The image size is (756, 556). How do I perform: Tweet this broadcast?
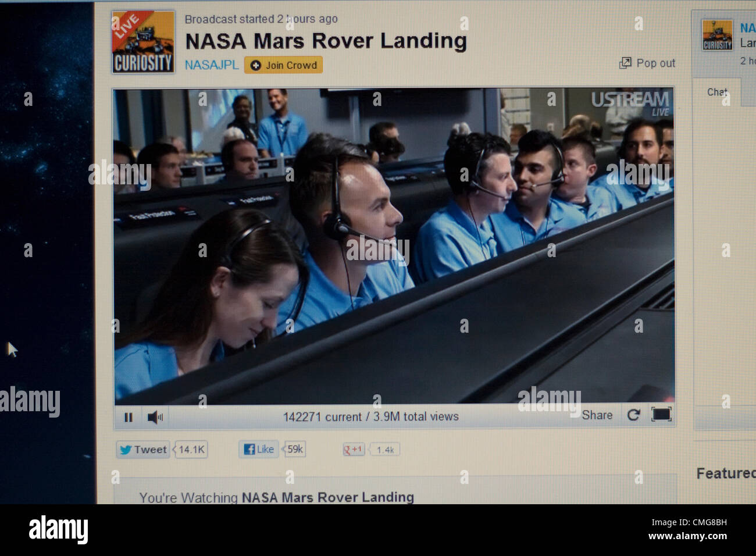coord(143,450)
